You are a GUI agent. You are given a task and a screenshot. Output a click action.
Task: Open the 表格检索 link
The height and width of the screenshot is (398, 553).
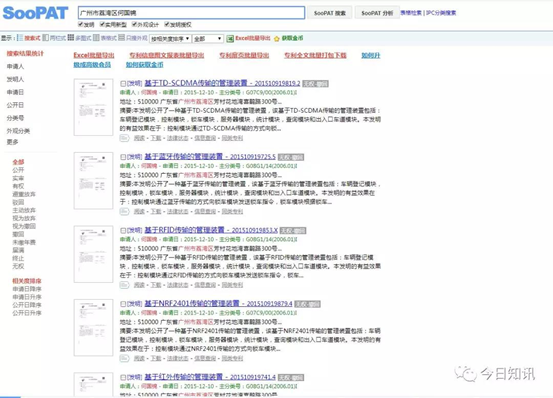click(411, 13)
